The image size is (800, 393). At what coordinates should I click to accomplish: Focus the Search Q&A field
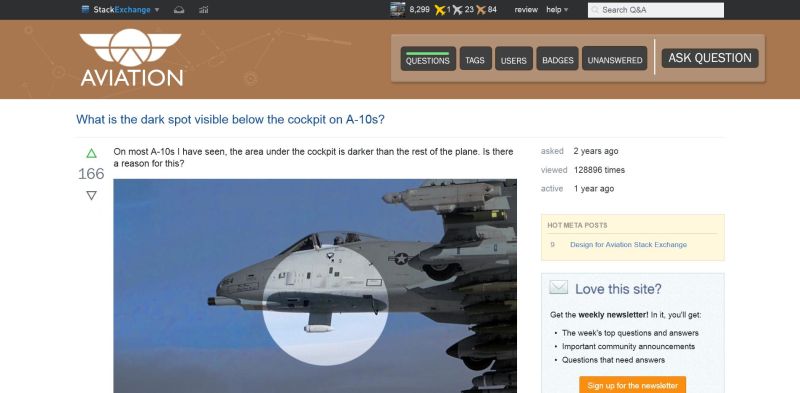click(x=656, y=10)
